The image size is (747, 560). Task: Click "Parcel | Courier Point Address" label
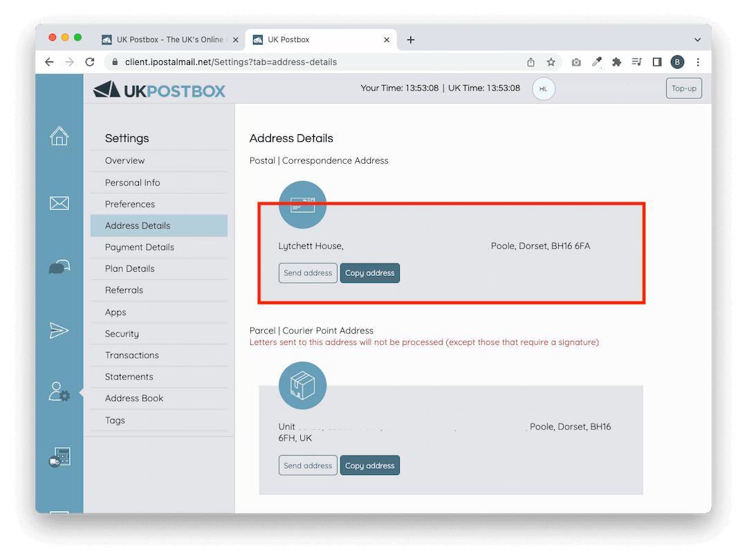coord(311,330)
